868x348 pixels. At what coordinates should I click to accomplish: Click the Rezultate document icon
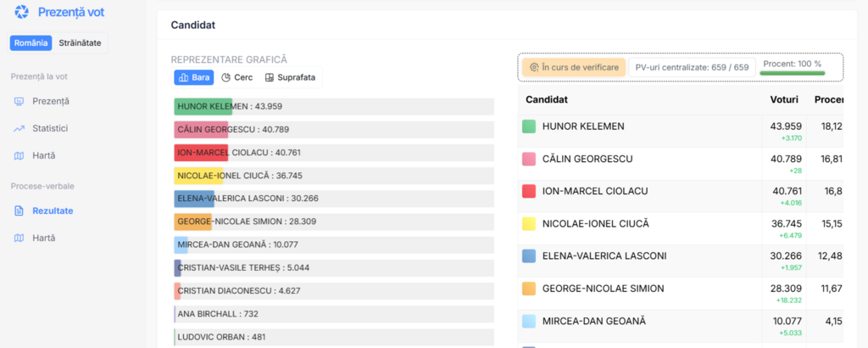click(x=19, y=210)
